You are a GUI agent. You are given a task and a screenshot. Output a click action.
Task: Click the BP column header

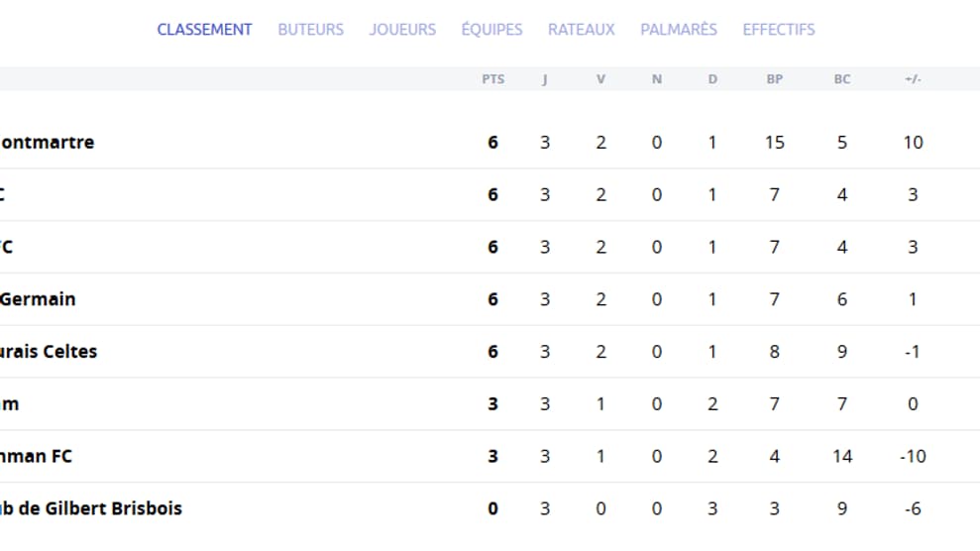click(x=774, y=79)
